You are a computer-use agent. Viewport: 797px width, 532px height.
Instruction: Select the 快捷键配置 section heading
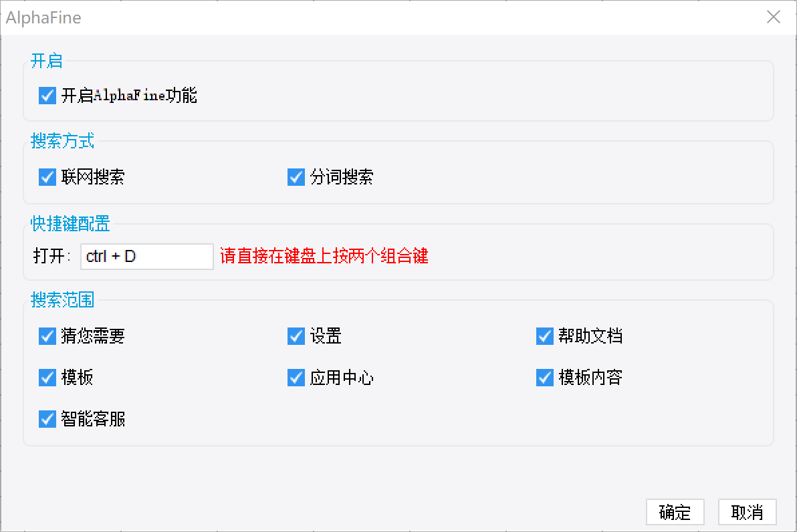click(x=70, y=223)
